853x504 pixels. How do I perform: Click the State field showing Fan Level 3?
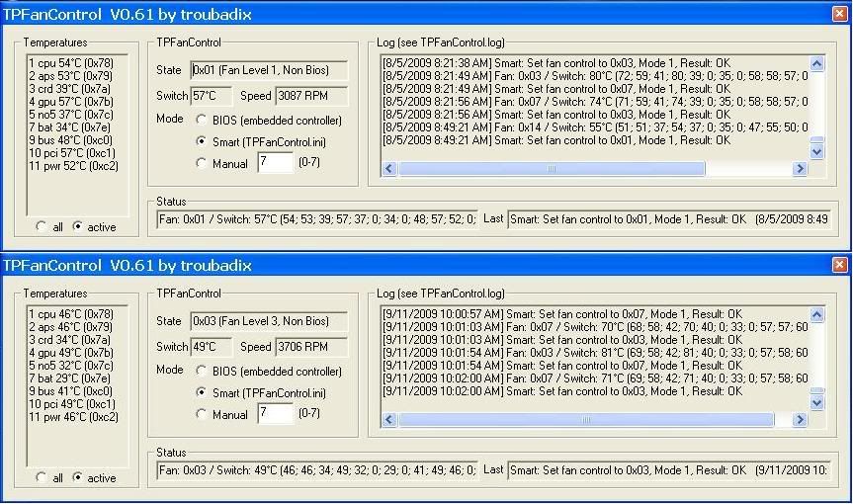click(267, 321)
